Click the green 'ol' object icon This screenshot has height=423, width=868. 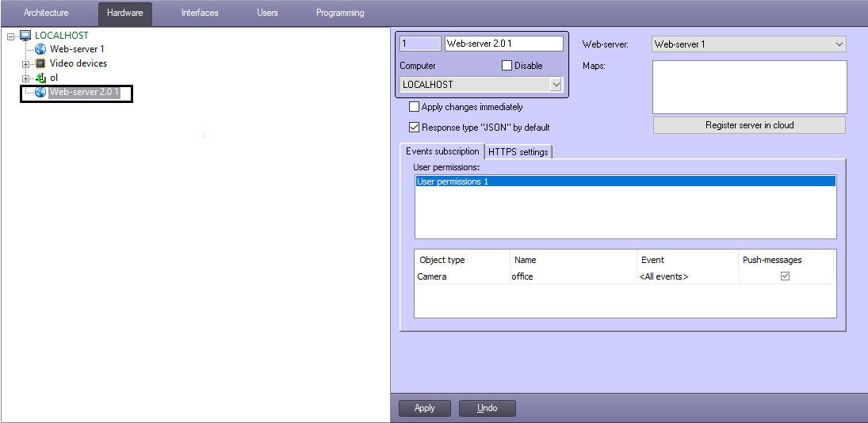tap(40, 78)
